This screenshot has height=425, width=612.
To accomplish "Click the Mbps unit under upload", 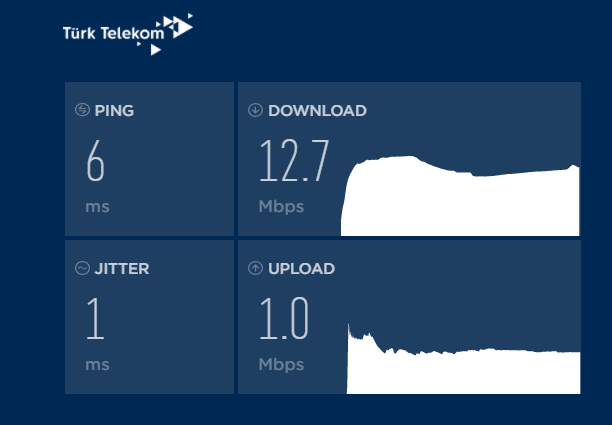I will [281, 365].
